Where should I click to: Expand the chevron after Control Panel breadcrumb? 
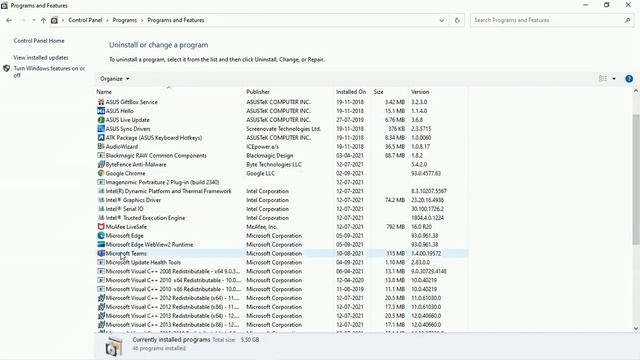(108, 20)
